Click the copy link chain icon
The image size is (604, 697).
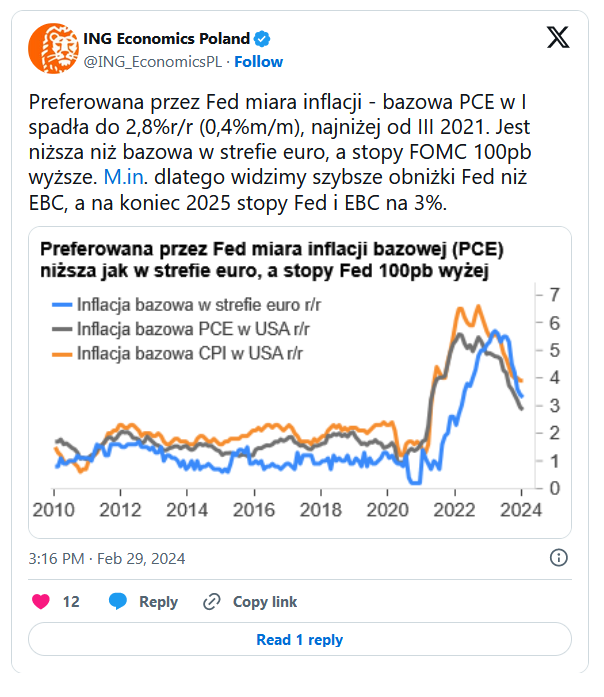pos(212,602)
